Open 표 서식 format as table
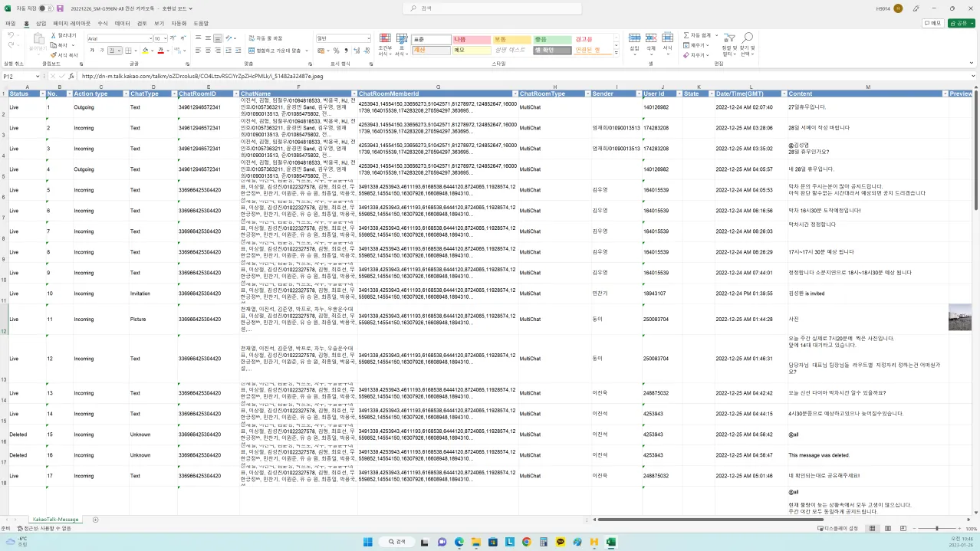 (x=401, y=44)
